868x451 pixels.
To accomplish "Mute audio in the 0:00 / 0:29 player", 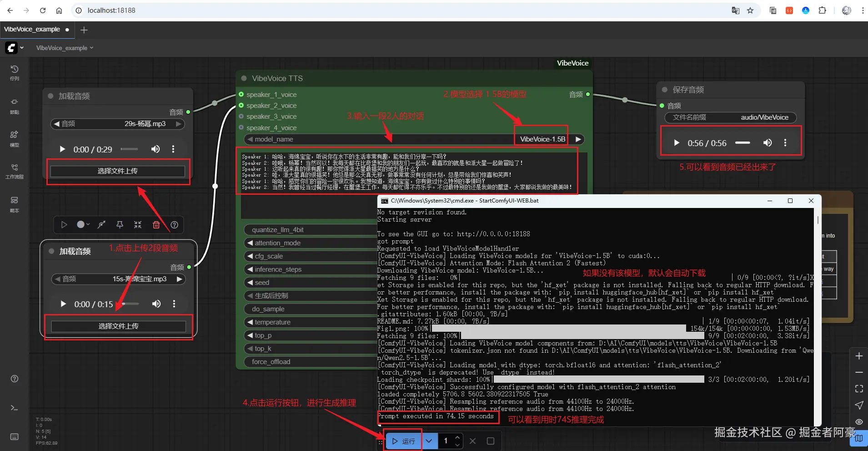I will click(x=156, y=149).
